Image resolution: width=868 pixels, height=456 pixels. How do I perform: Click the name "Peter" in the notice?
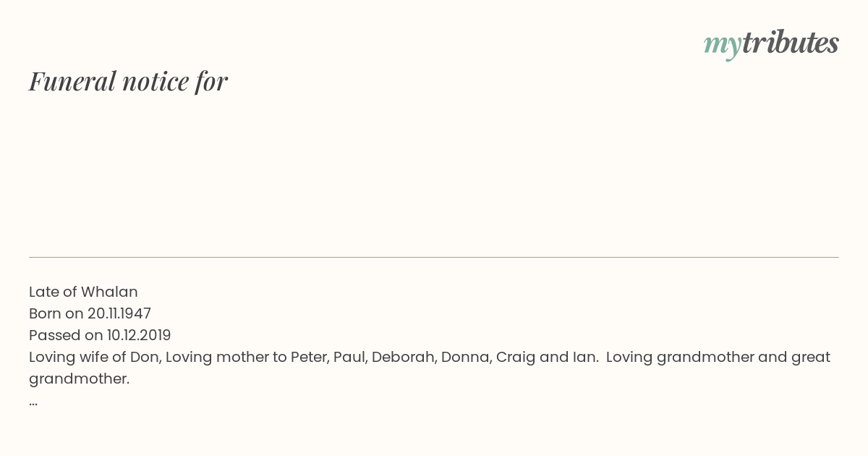tap(309, 357)
